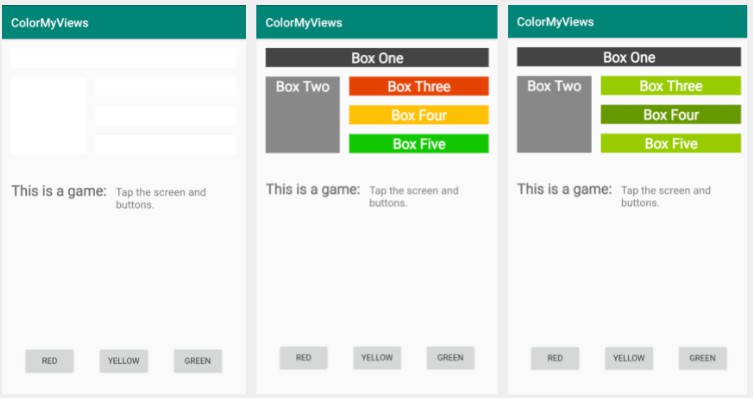The image size is (753, 398).
Task: Tap RED button in the all-green boxes screen
Action: click(555, 358)
